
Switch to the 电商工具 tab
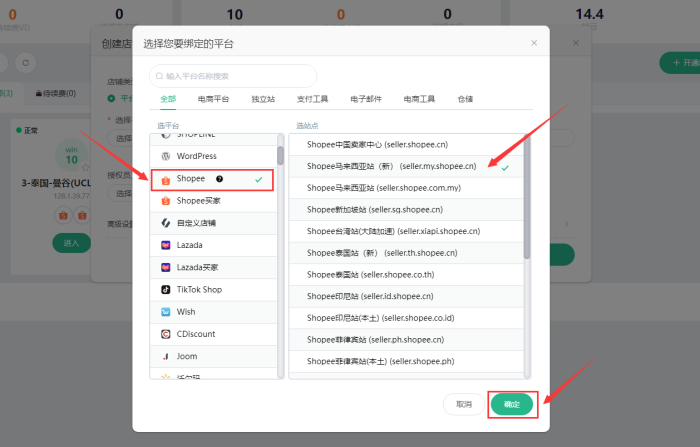(419, 99)
